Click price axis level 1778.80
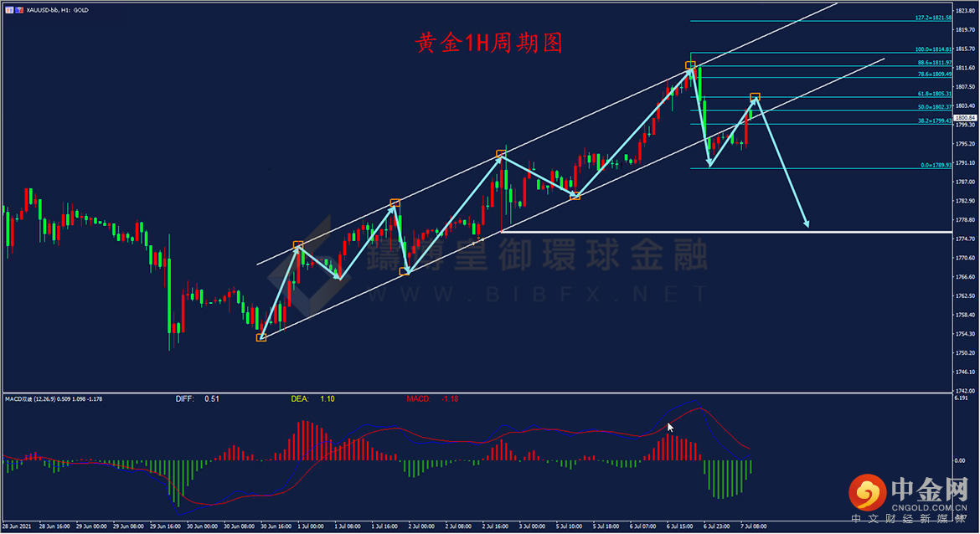 click(x=965, y=219)
